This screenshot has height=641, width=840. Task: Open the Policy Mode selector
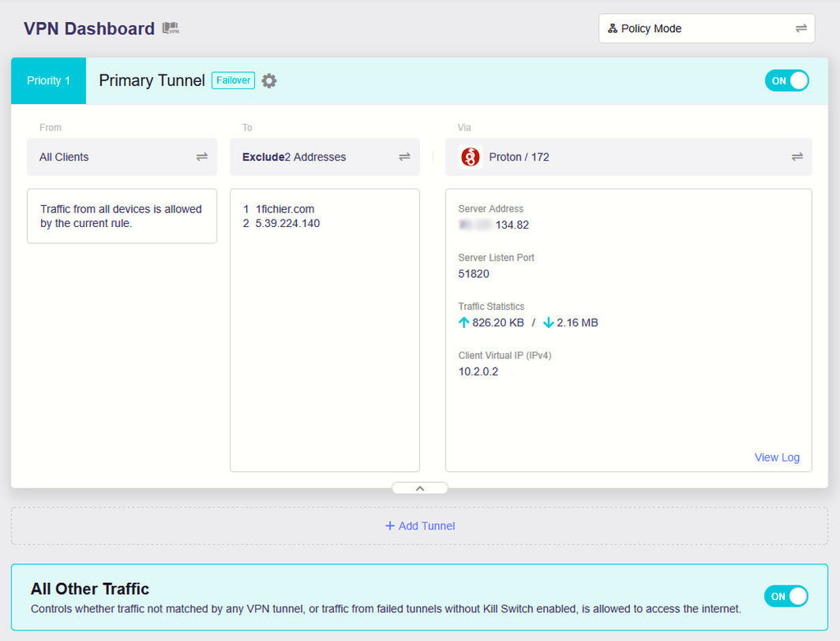pyautogui.click(x=706, y=29)
